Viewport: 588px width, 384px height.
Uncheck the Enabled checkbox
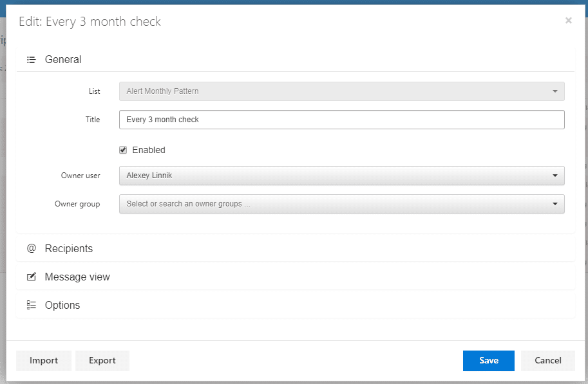point(123,150)
